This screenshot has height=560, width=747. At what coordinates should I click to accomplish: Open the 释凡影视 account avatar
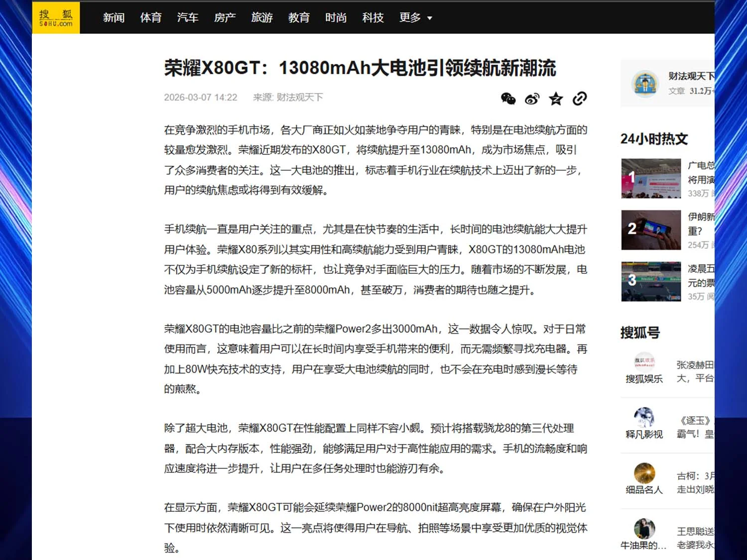pos(644,417)
